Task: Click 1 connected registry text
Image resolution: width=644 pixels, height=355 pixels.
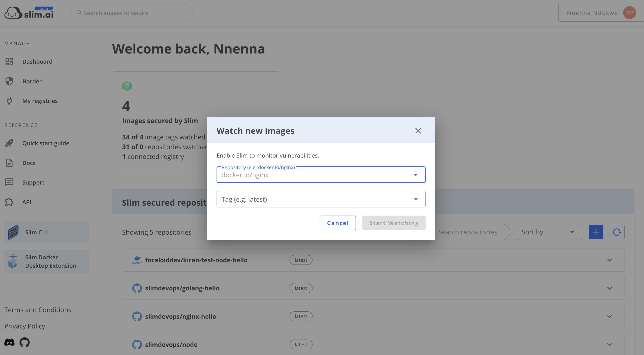Action: coord(153,156)
